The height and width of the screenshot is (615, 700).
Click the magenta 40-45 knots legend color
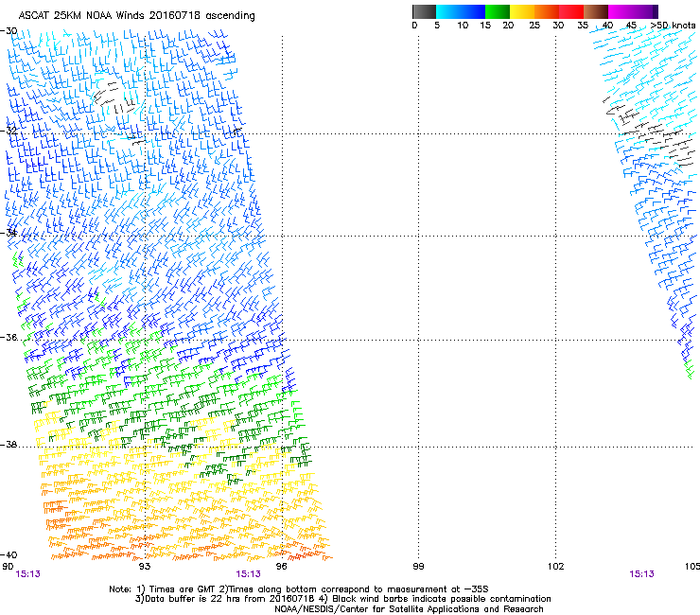(621, 11)
